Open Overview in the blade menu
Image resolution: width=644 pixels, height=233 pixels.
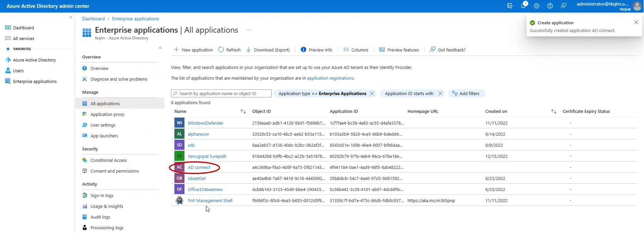(99, 69)
